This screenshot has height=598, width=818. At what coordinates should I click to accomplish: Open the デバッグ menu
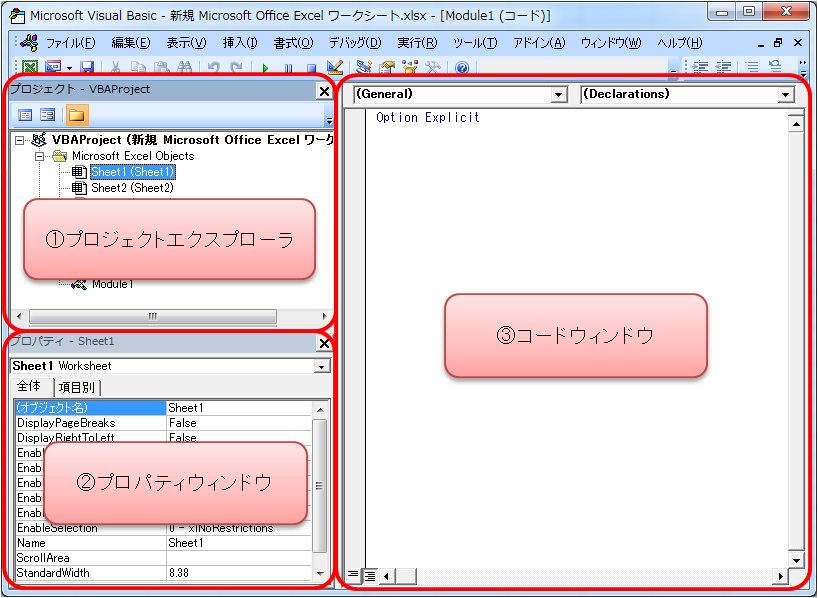(x=355, y=43)
